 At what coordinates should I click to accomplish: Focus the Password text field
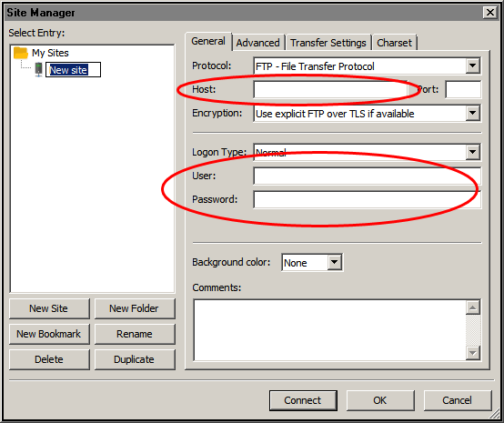367,199
